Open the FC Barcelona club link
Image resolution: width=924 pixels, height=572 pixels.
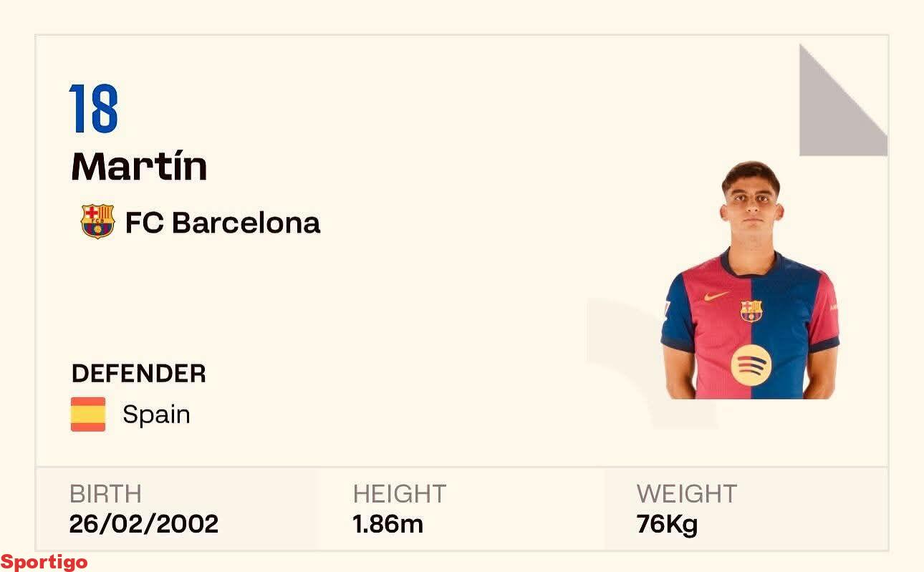pos(222,223)
